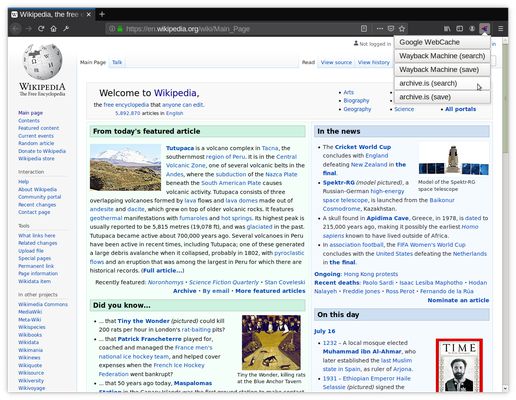Viewport: 516px width, 400px height.
Task: Open the View history tab
Action: pyautogui.click(x=374, y=62)
